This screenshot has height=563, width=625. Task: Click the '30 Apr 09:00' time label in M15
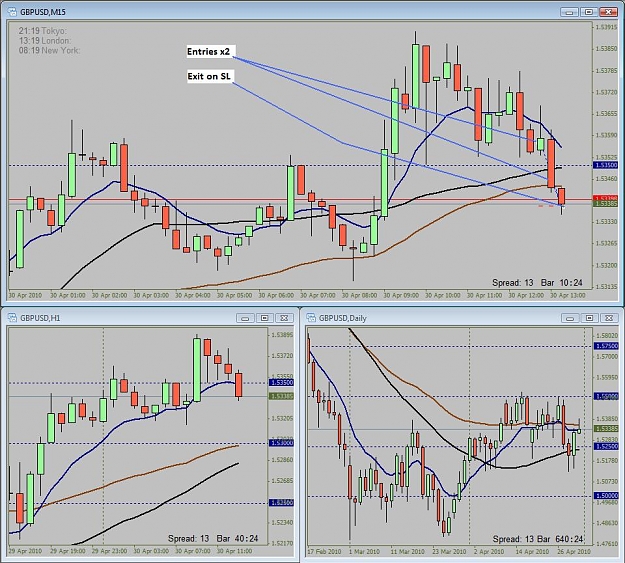401,295
